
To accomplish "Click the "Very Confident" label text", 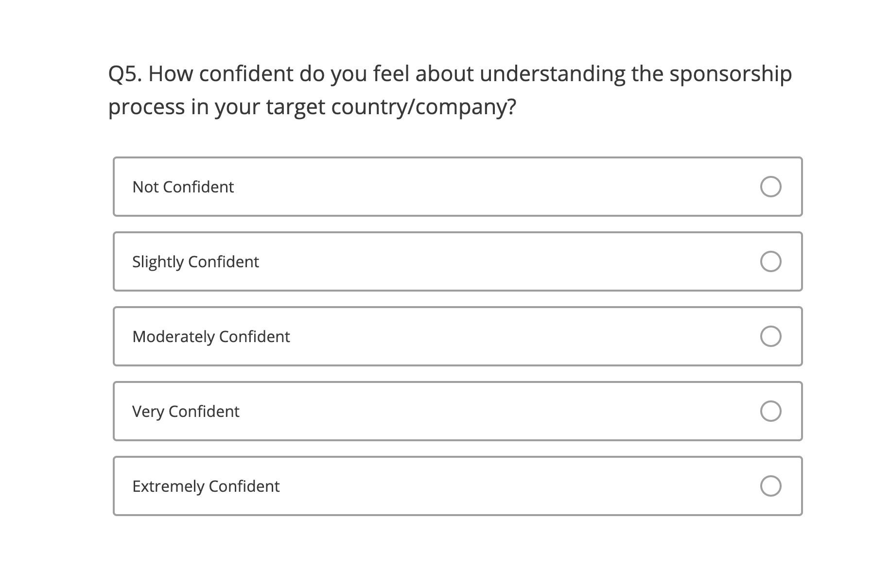I will pos(186,412).
